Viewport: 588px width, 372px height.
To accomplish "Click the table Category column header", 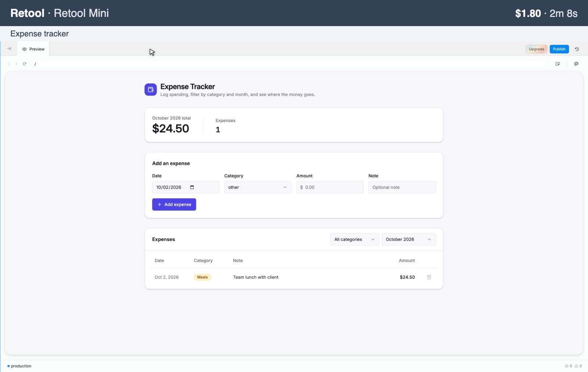I will click(x=203, y=261).
